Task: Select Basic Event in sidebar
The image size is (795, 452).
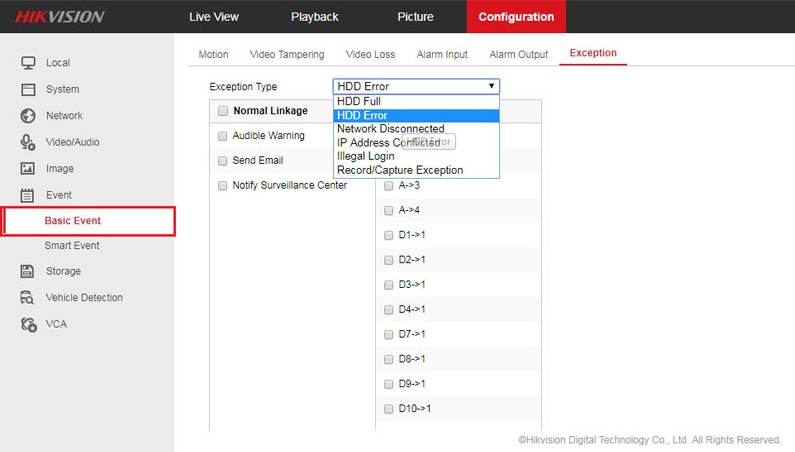Action: pyautogui.click(x=88, y=221)
